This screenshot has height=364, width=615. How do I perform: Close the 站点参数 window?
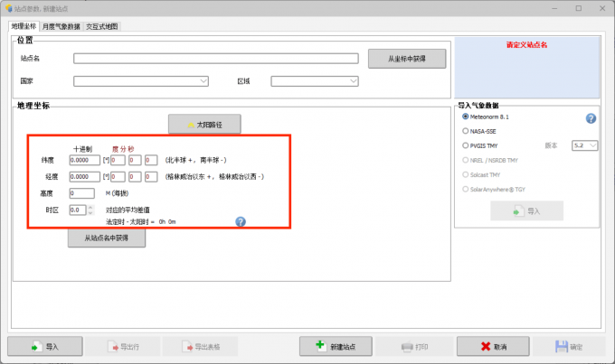[602, 8]
